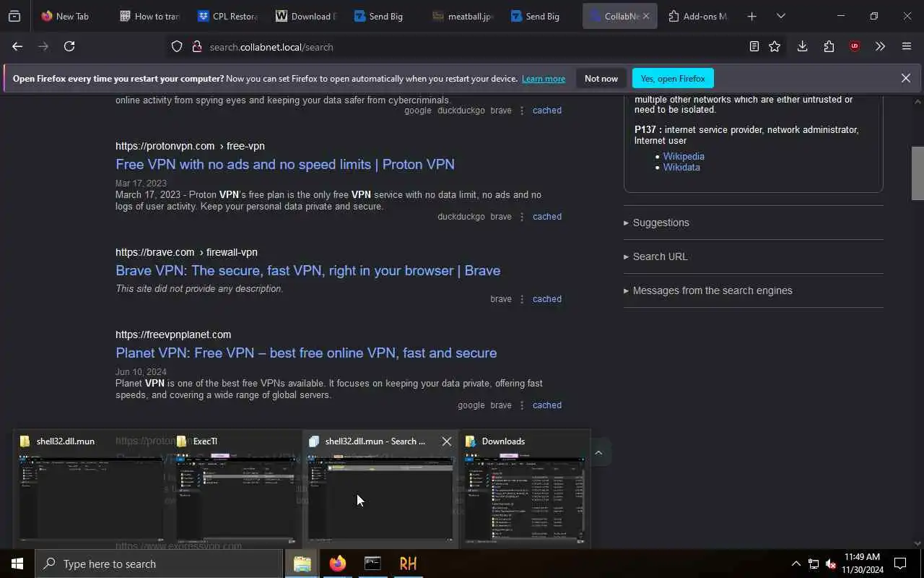Open File Explorer from taskbar
This screenshot has width=924, height=578.
[302, 564]
